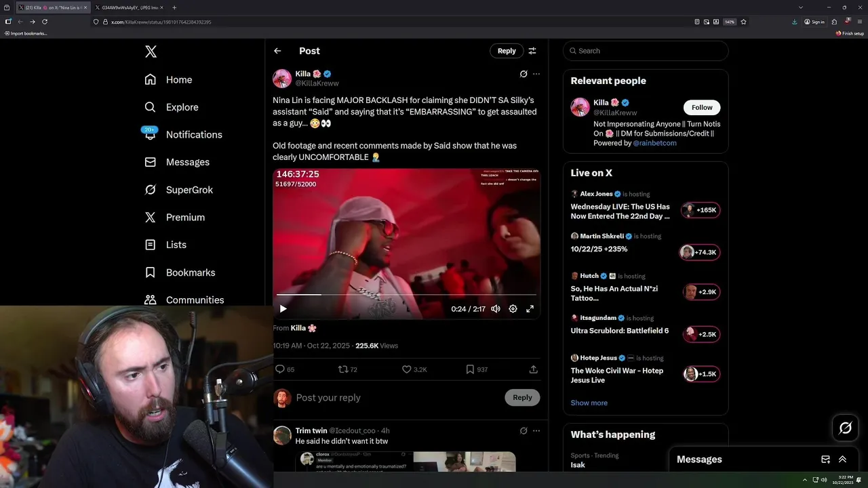Open Communities from the sidebar
This screenshot has width=868, height=488.
tap(184, 300)
